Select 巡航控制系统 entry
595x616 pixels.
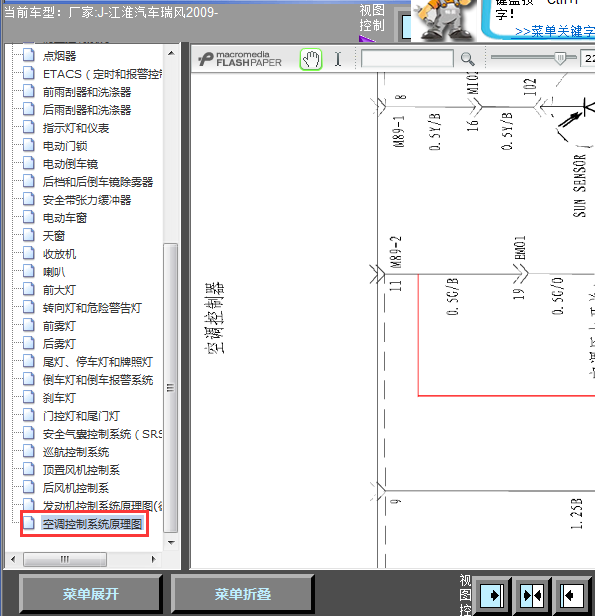point(76,452)
